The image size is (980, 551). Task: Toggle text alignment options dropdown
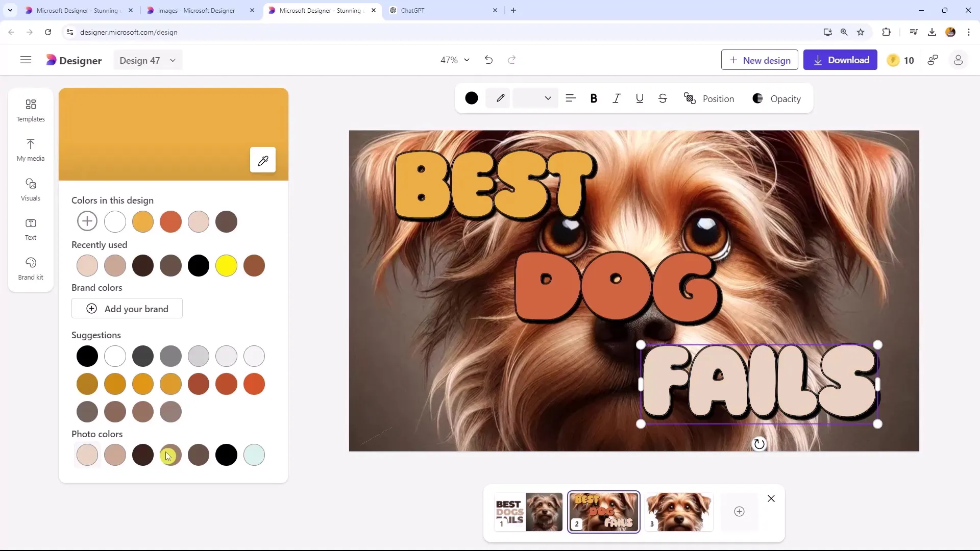[570, 99]
